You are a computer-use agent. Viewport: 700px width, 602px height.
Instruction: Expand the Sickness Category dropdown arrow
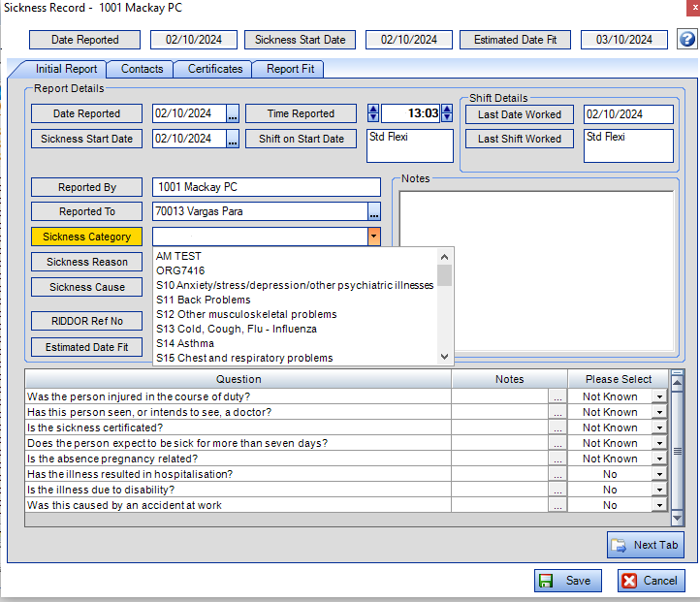pos(373,237)
